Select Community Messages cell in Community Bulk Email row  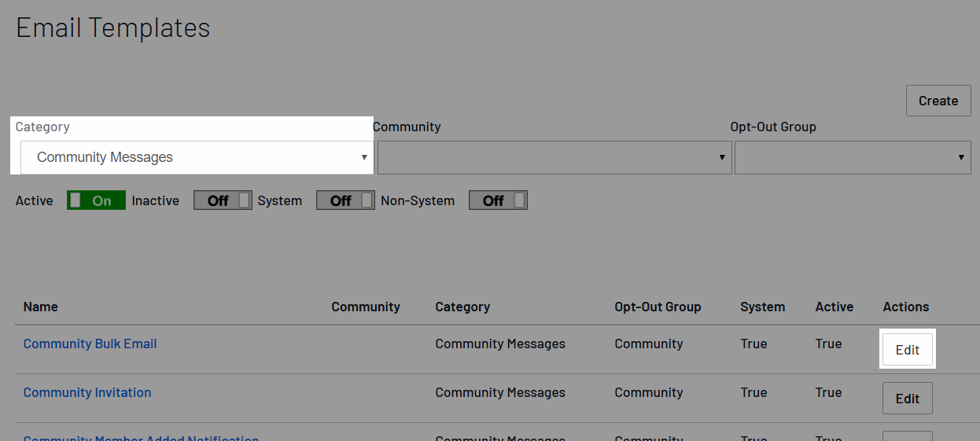[x=500, y=344]
